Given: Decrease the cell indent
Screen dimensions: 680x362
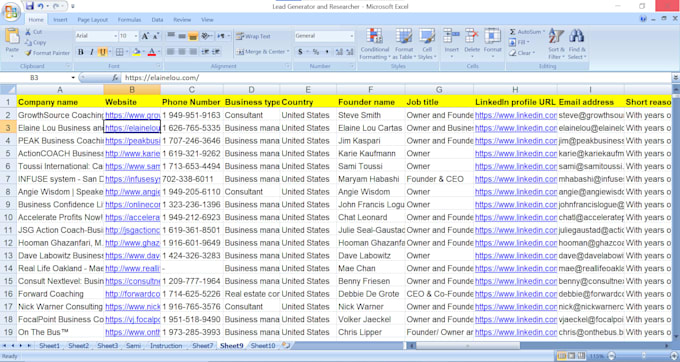Looking at the screenshot, I should coord(205,52).
